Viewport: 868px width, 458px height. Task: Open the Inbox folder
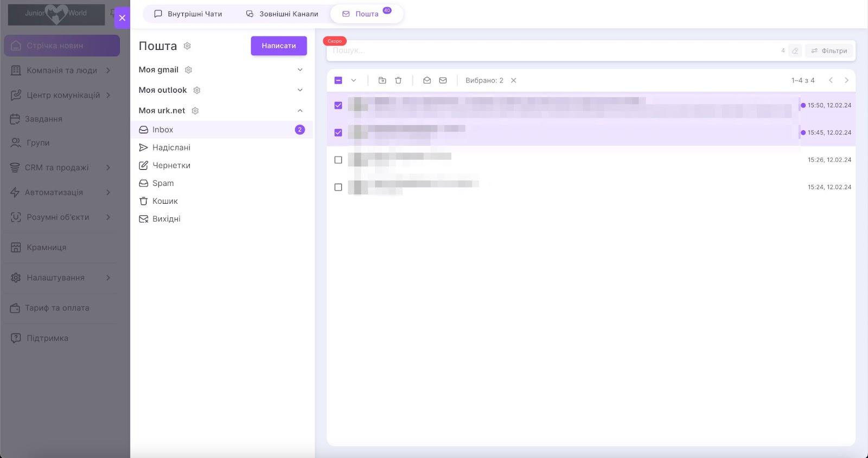221,130
